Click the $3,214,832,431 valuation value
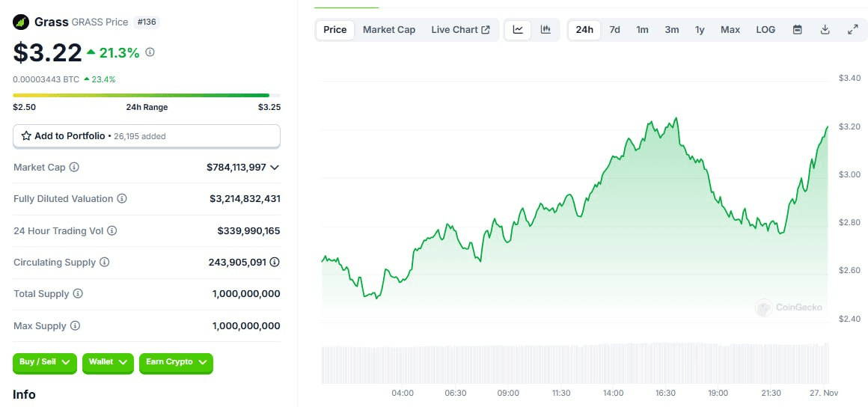The image size is (868, 407). (x=245, y=198)
